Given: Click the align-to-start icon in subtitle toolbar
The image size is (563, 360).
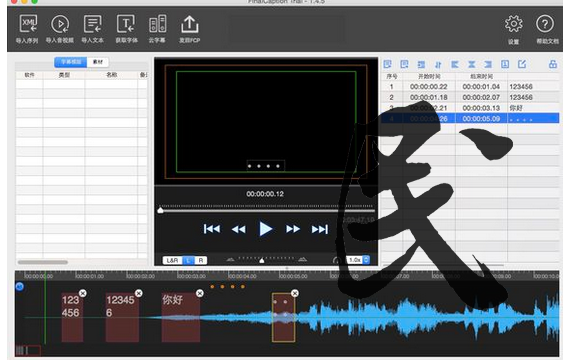Looking at the screenshot, I should click(455, 65).
